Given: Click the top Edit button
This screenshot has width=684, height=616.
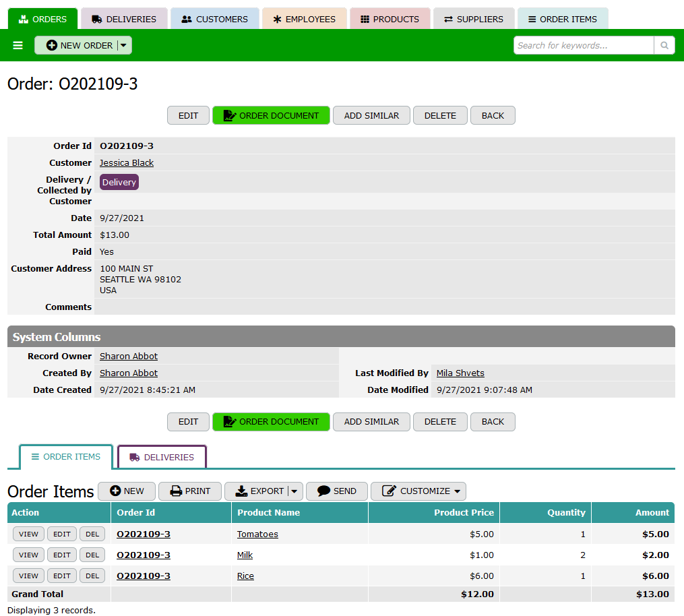Looking at the screenshot, I should point(188,115).
